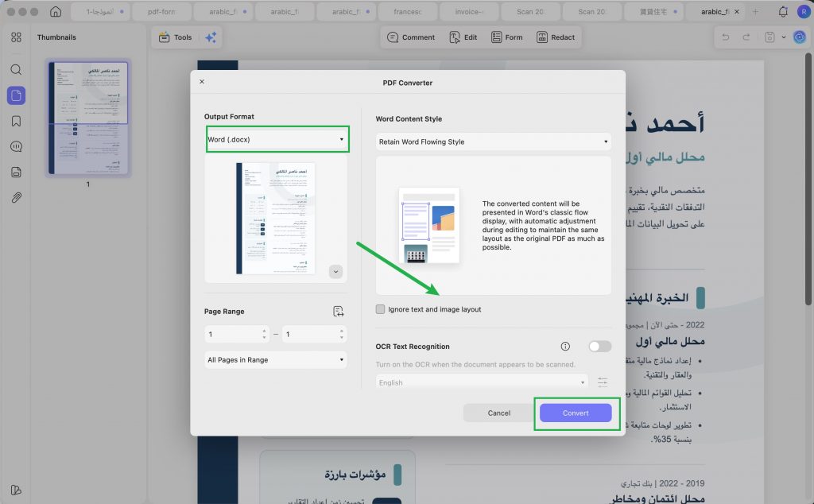Open All Pages in Range dropdown
This screenshot has width=814, height=504.
tap(276, 359)
